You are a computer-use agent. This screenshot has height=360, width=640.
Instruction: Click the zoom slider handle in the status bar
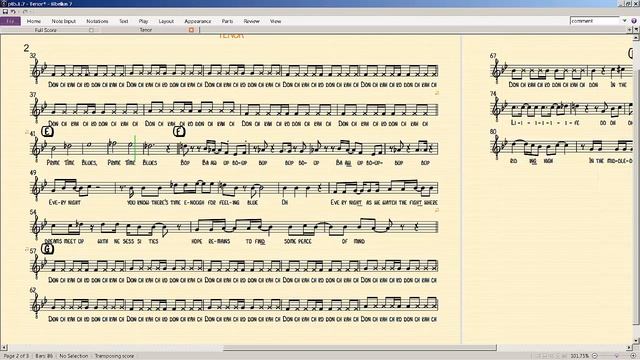point(617,356)
